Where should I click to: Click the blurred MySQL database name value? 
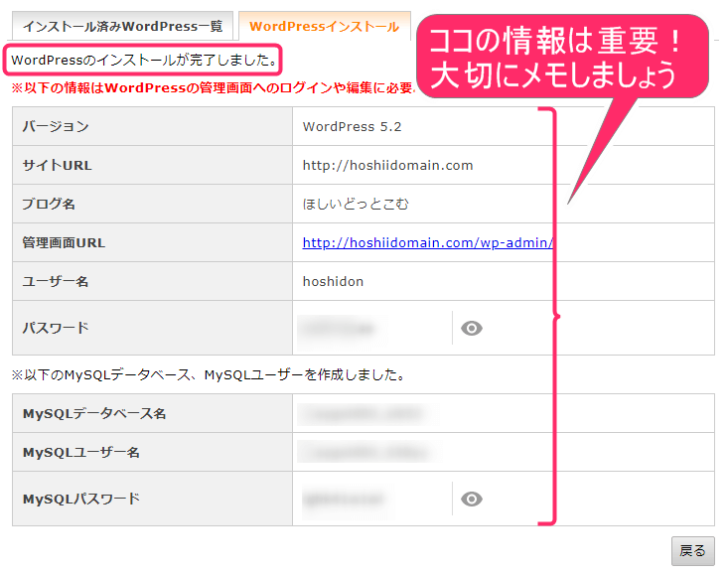(368, 413)
